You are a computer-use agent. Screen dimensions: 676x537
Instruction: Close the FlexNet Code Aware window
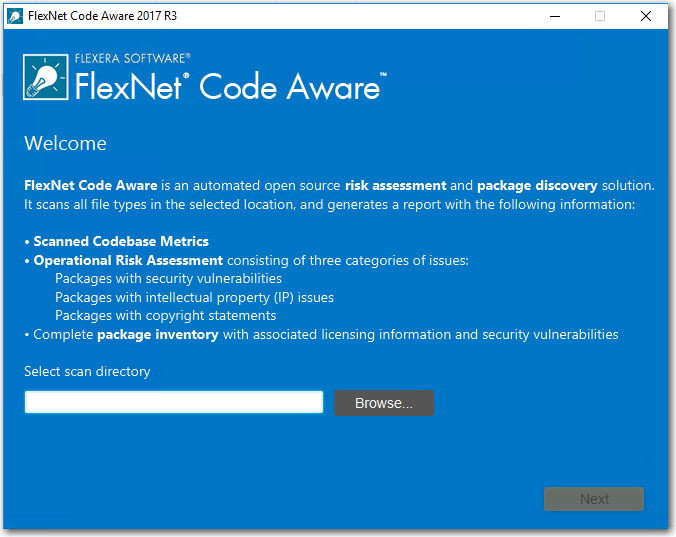tap(646, 16)
